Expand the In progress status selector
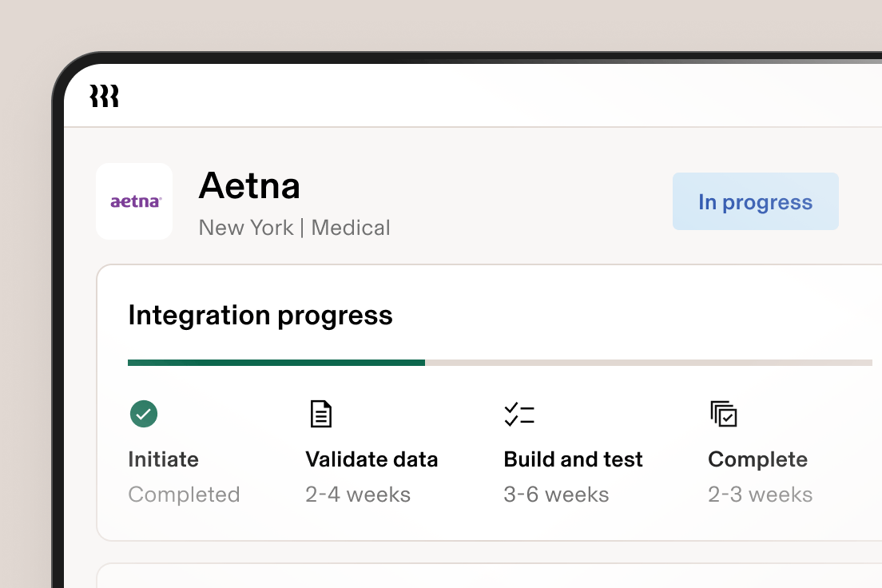The image size is (882, 588). pos(755,201)
